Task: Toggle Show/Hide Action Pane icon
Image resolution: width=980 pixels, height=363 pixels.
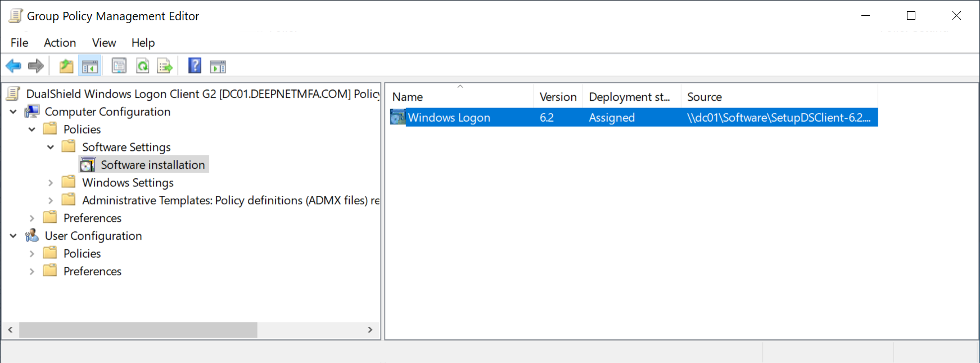Action: [x=218, y=66]
